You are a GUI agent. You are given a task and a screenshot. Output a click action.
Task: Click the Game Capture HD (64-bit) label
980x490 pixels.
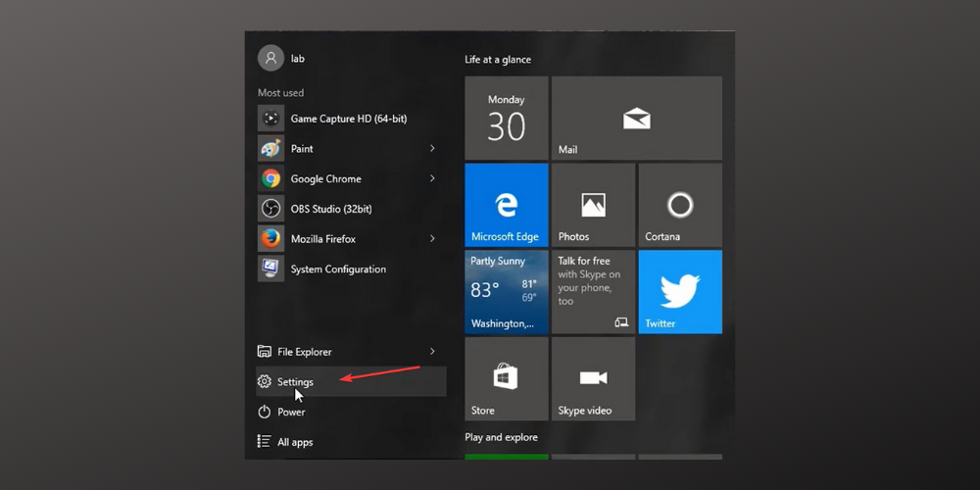click(349, 119)
